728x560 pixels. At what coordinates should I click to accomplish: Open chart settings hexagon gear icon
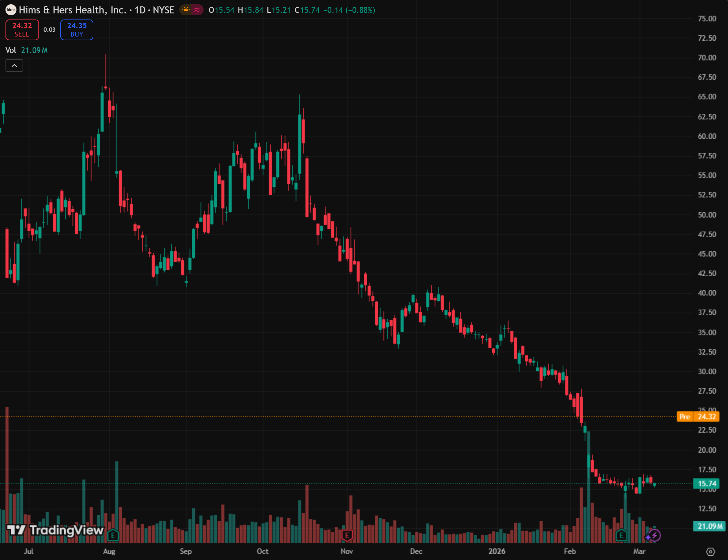click(710, 552)
